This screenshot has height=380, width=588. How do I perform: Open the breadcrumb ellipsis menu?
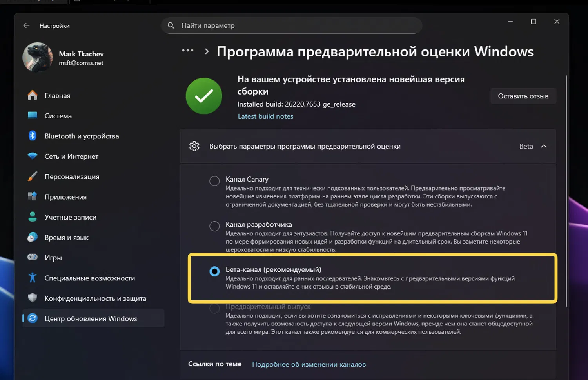pyautogui.click(x=188, y=51)
